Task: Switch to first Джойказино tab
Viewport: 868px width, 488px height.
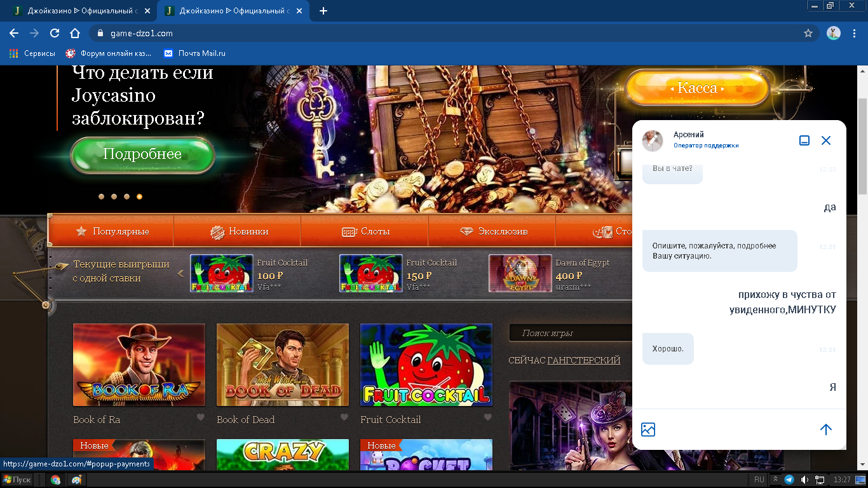Action: 80,11
